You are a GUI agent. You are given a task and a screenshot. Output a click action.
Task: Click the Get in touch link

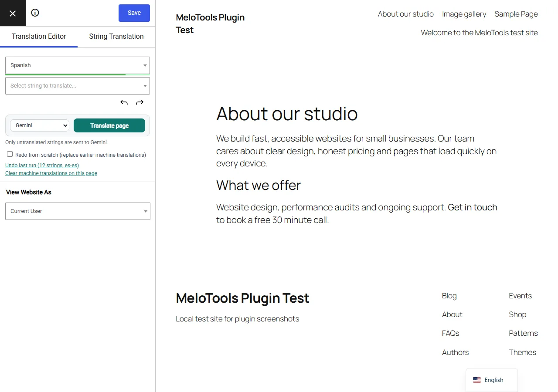(x=473, y=207)
